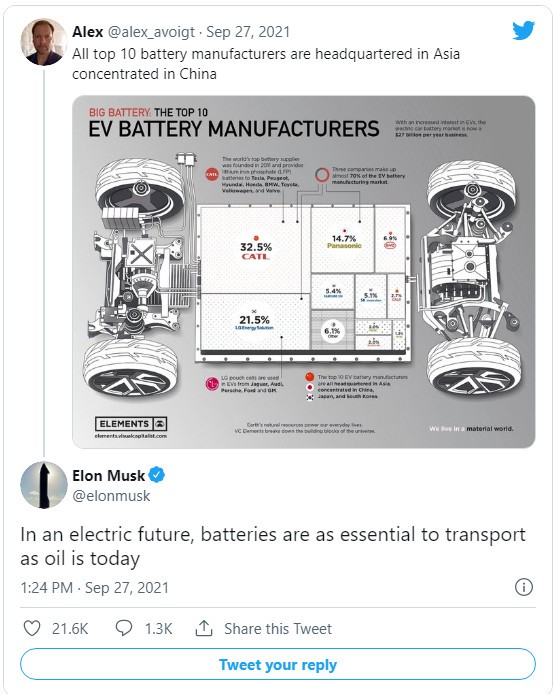Open tweet info circle icon
Screen dimensions: 553x694
click(x=524, y=587)
